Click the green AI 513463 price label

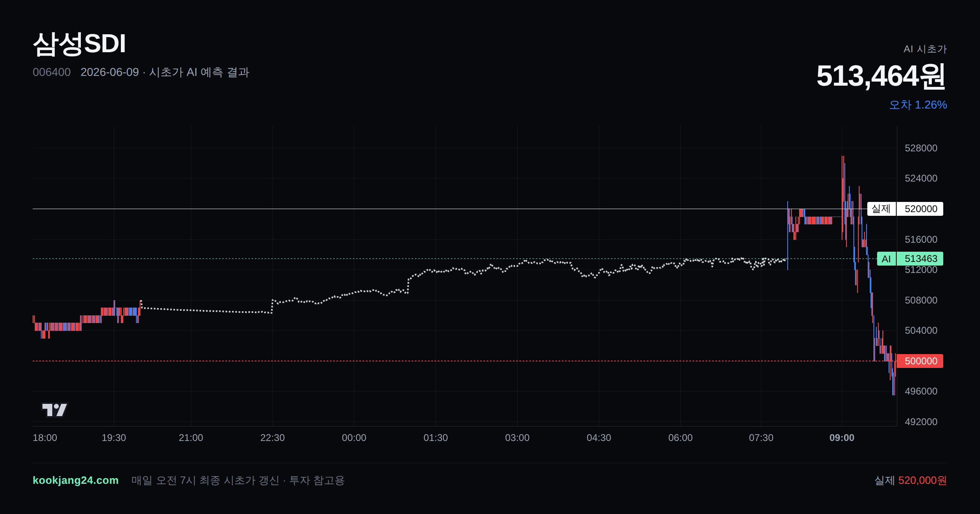[x=910, y=259]
